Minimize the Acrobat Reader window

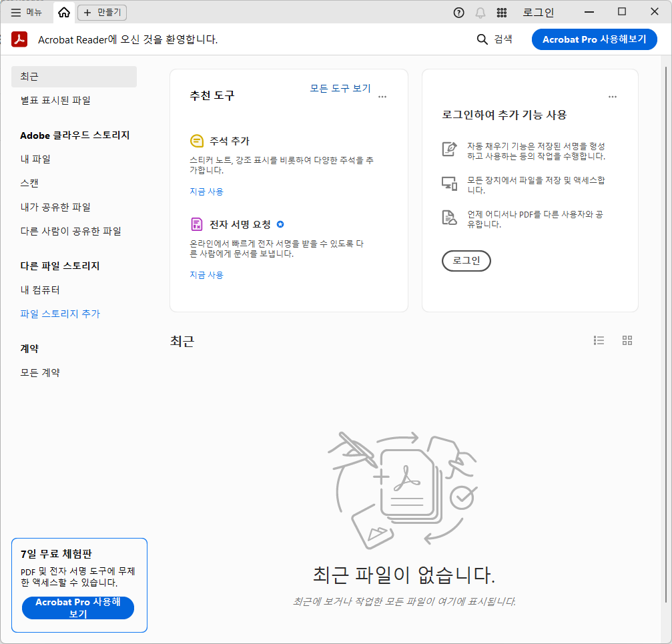pyautogui.click(x=589, y=12)
